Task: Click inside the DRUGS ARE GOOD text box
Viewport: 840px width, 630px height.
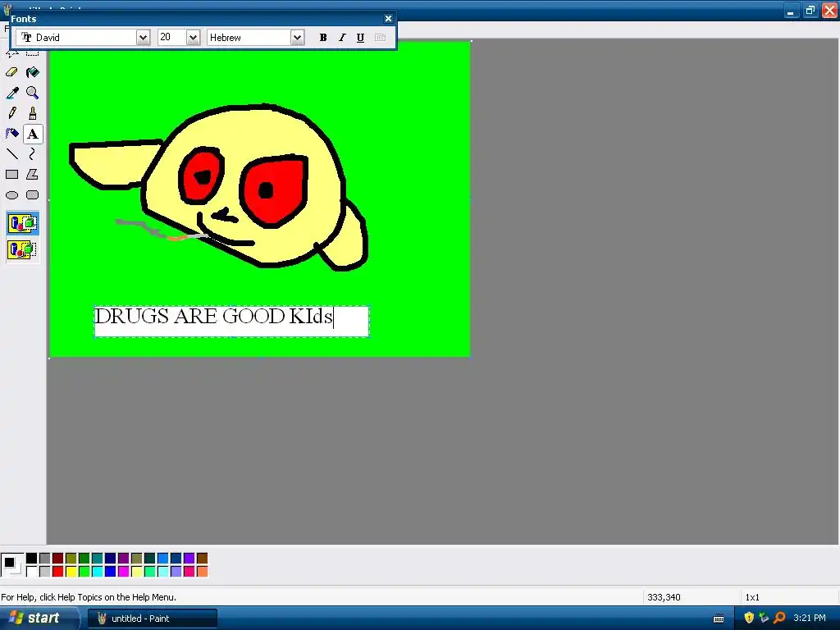Action: point(231,322)
